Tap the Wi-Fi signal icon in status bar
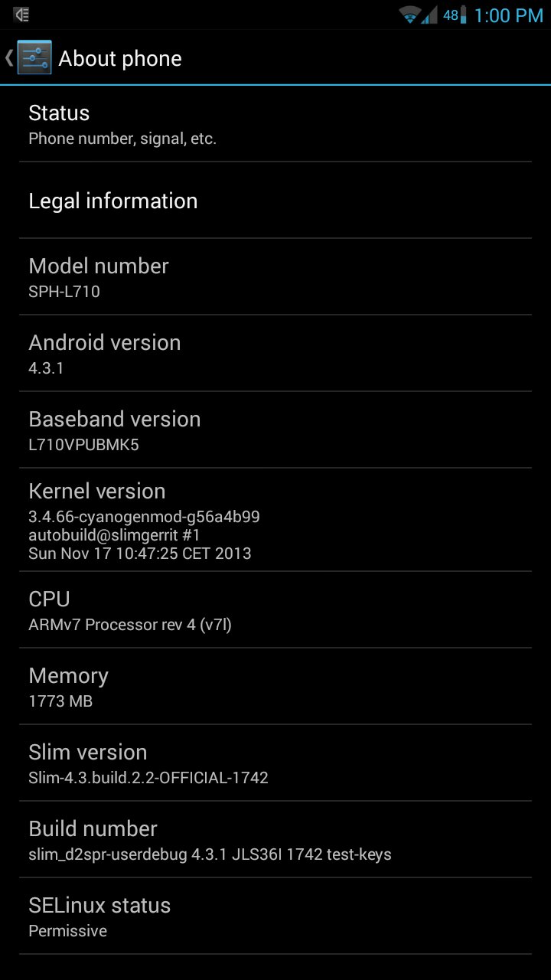This screenshot has width=551, height=980. (x=410, y=15)
